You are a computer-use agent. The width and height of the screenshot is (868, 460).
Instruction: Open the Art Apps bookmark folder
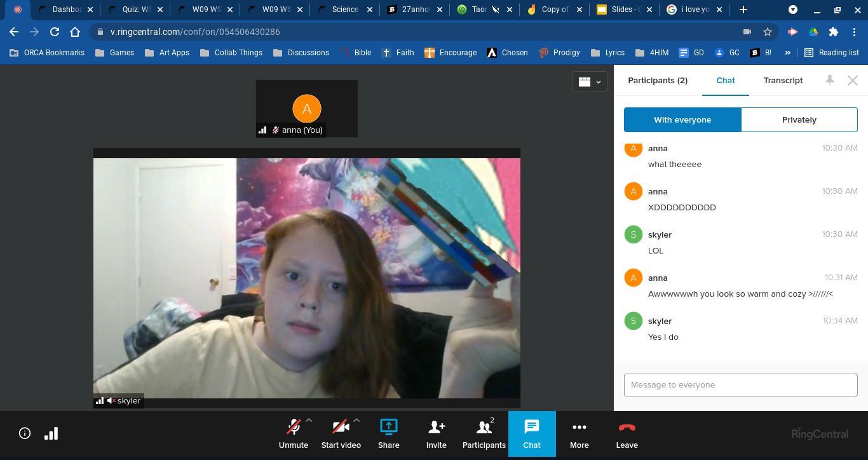point(167,53)
